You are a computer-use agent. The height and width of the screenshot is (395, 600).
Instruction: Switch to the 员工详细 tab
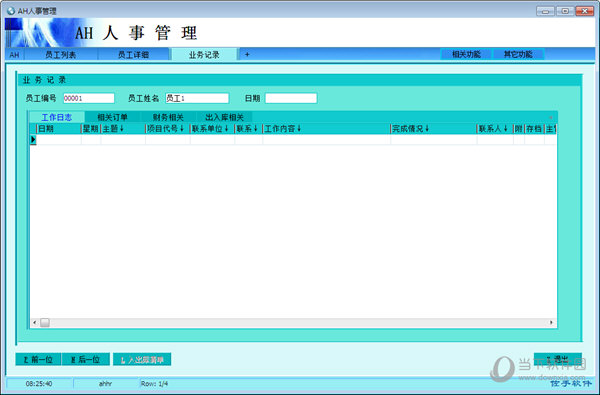(x=133, y=54)
